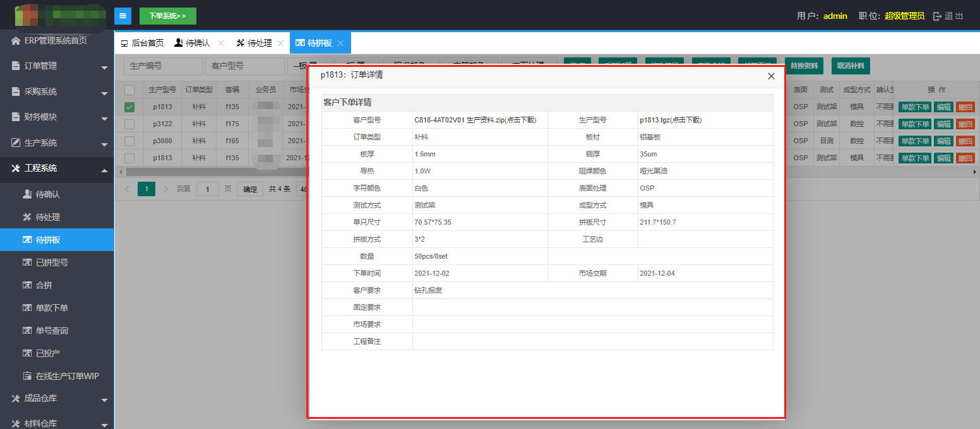Select the checkbox for row p3080
This screenshot has width=980, height=429.
point(129,141)
